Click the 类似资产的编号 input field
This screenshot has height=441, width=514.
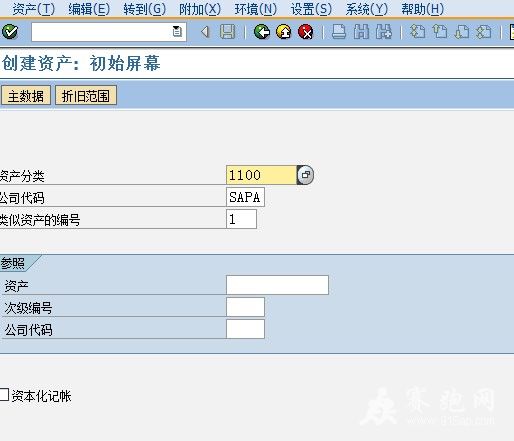[241, 219]
